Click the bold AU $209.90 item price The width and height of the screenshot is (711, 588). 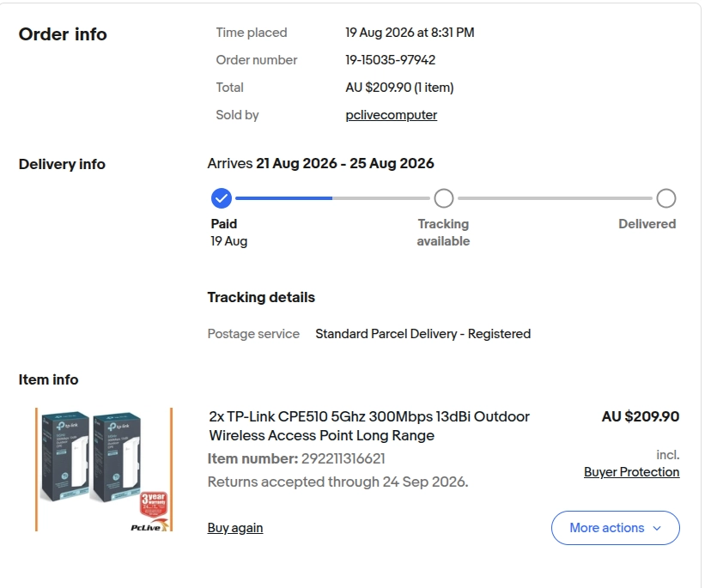[x=641, y=416]
